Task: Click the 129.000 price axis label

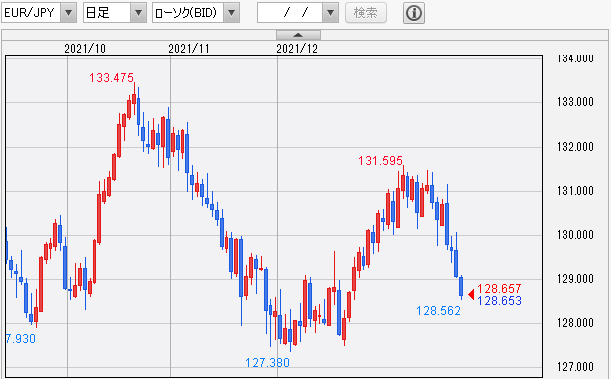Action: (575, 279)
